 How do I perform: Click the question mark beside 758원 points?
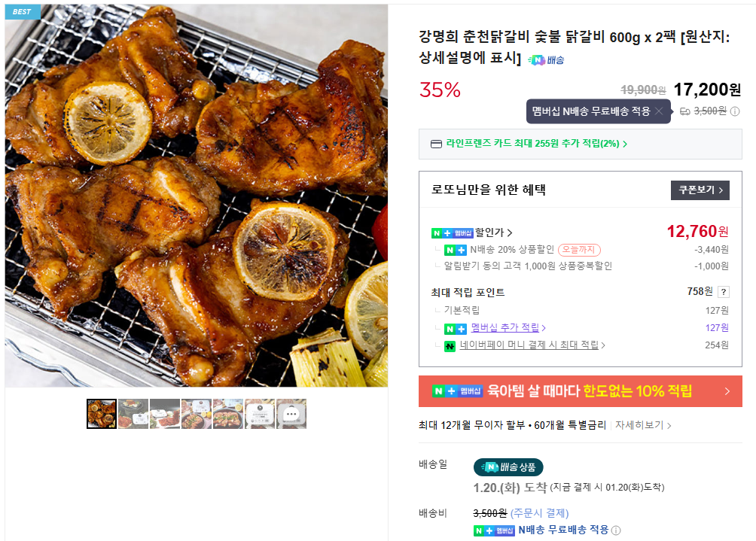click(722, 291)
